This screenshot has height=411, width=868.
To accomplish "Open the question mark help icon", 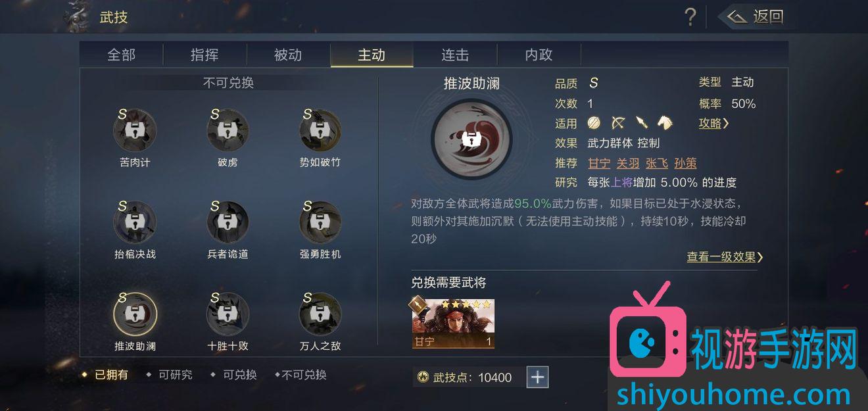I will (x=690, y=17).
